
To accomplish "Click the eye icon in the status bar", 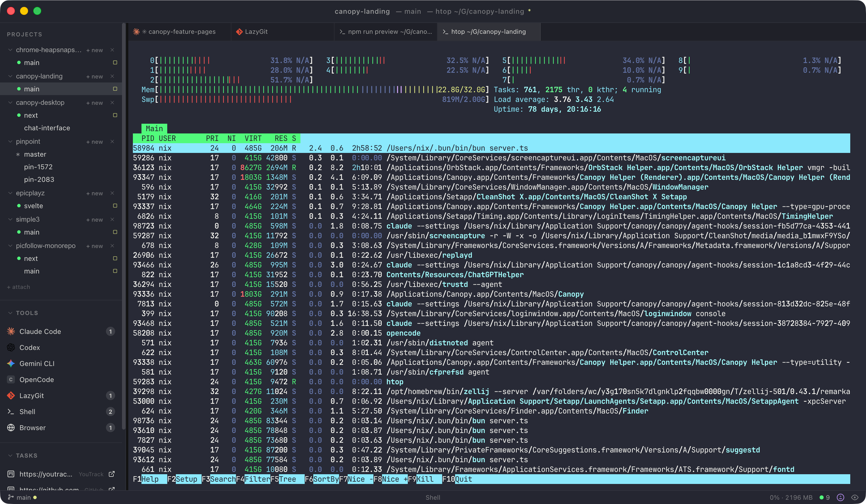I will click(855, 497).
